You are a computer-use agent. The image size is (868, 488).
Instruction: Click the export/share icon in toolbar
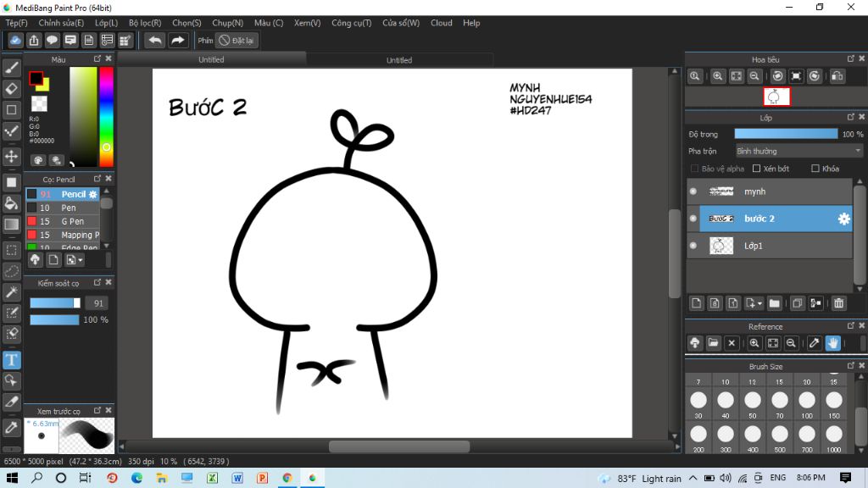(34, 41)
